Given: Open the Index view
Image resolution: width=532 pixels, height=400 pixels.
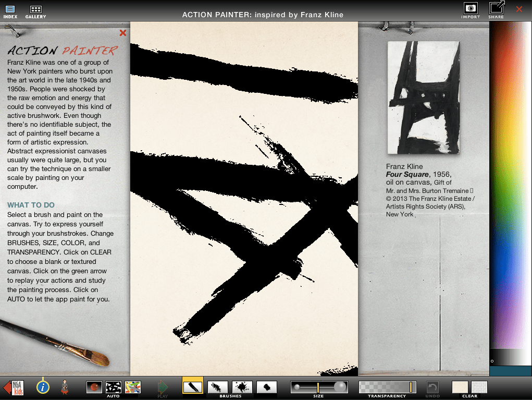Looking at the screenshot, I should pos(10,11).
